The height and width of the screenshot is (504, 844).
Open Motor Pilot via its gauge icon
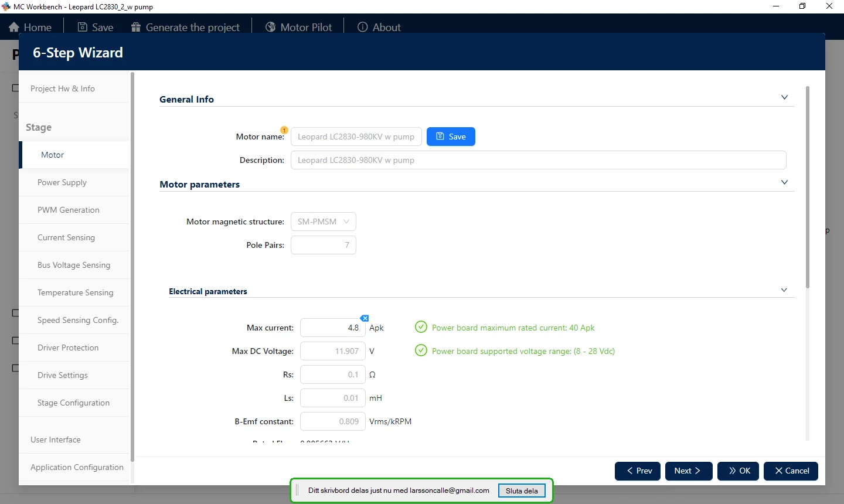pyautogui.click(x=270, y=28)
